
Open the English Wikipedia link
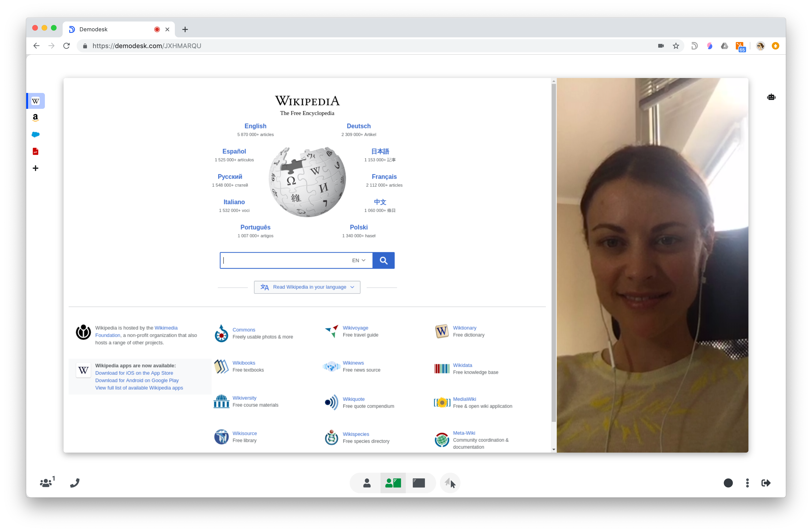[x=255, y=126]
